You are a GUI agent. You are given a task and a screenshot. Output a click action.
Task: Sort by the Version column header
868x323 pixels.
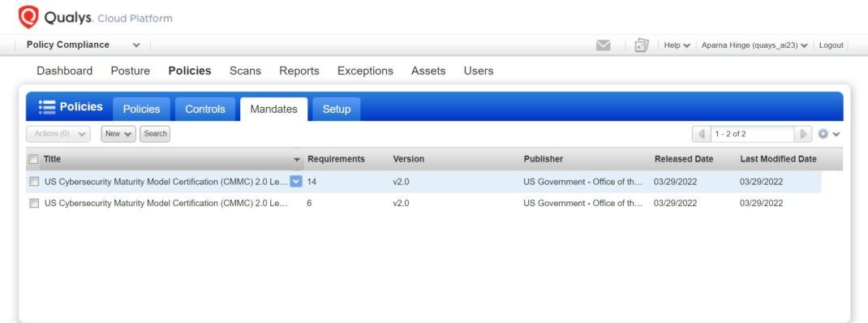click(409, 159)
